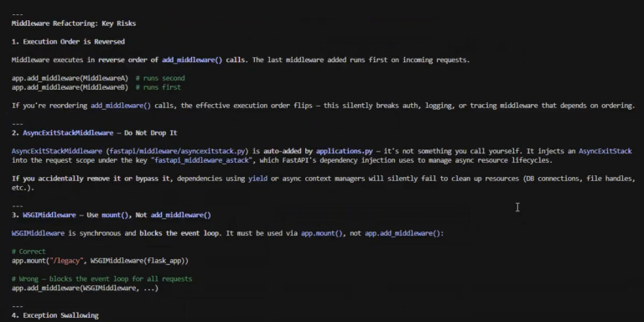The height and width of the screenshot is (322, 644).
Task: Click code "app.add_middleware(MiddlewareB)"
Action: tap(70, 87)
